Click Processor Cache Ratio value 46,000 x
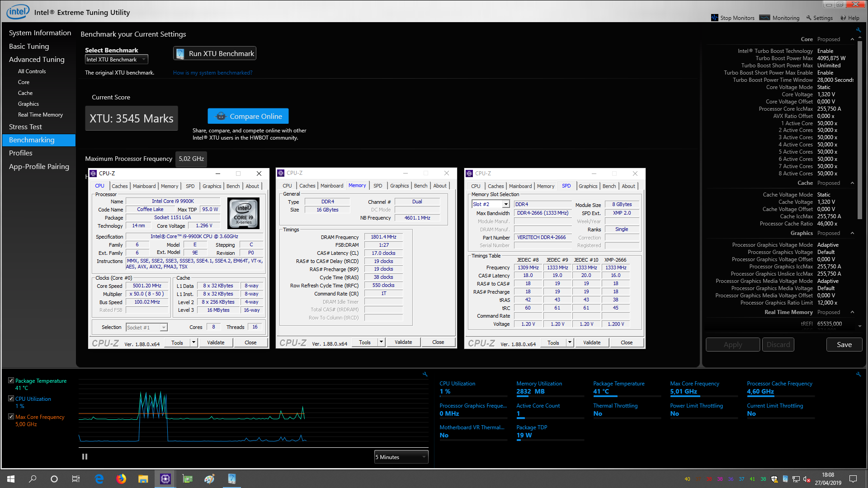 827,224
